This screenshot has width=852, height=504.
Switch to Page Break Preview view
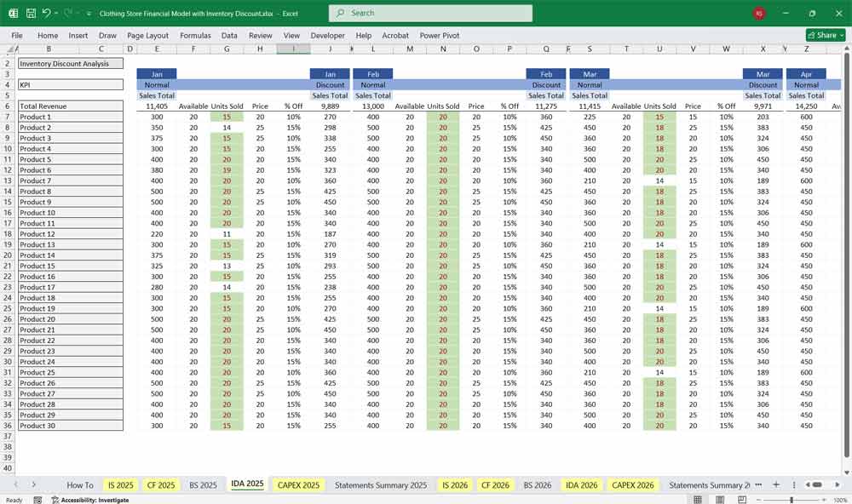(x=742, y=500)
